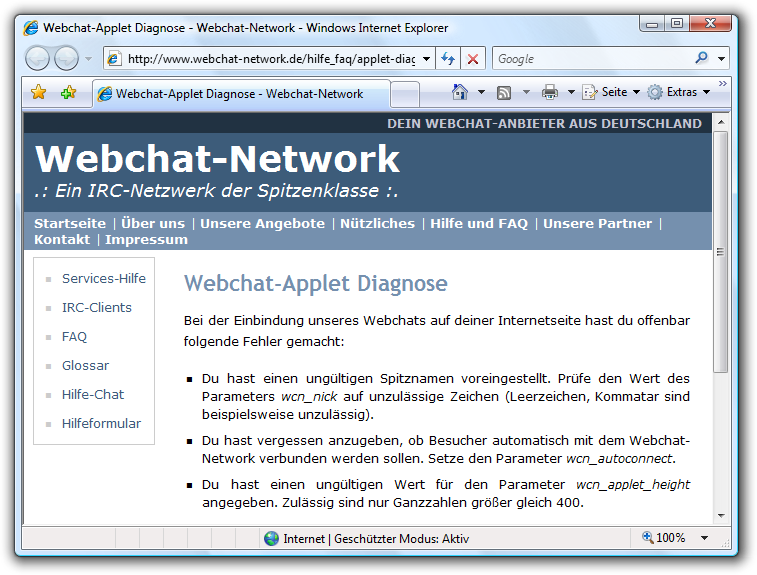
Task: Click the Add to Favorites icon
Action: (x=69, y=92)
